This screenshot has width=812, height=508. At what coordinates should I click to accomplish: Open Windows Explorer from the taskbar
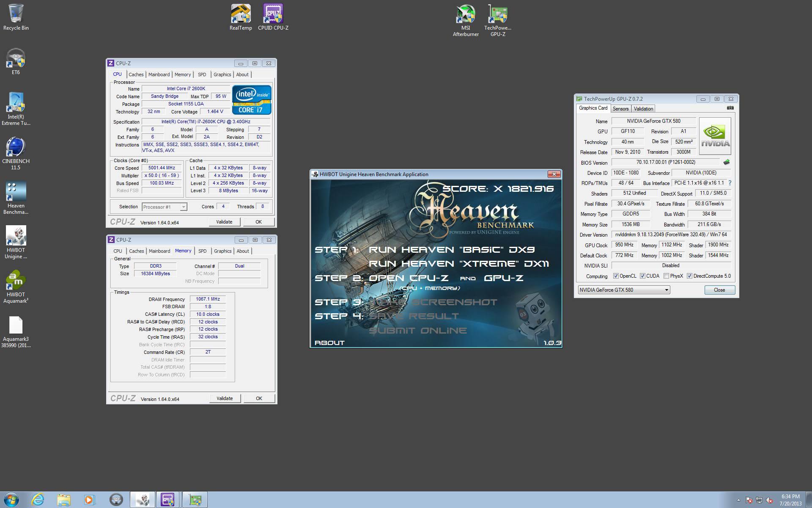coord(64,500)
